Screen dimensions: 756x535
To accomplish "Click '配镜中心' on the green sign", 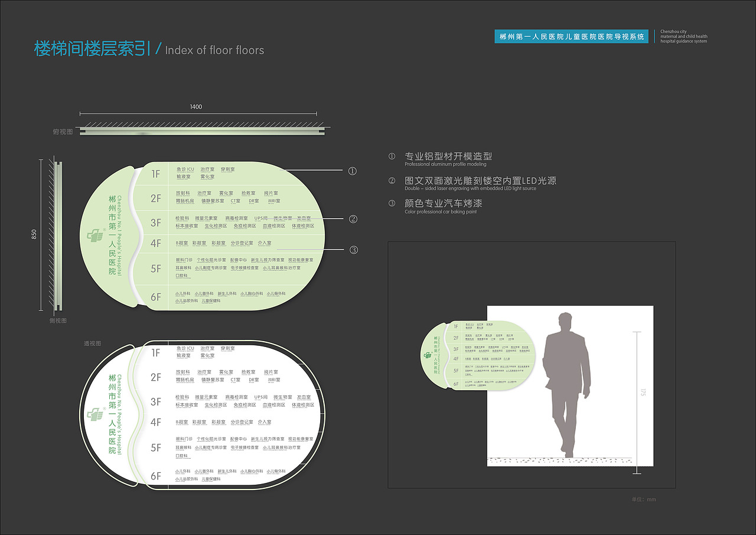I will 239,260.
